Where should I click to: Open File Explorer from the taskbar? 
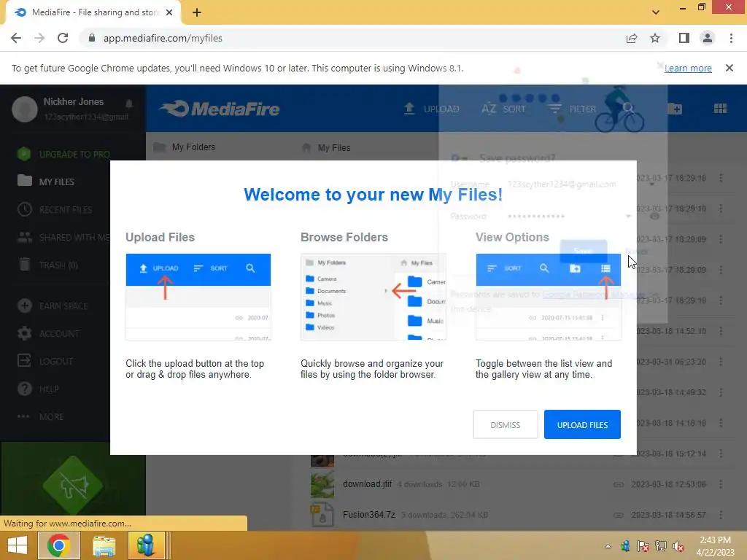pos(104,545)
